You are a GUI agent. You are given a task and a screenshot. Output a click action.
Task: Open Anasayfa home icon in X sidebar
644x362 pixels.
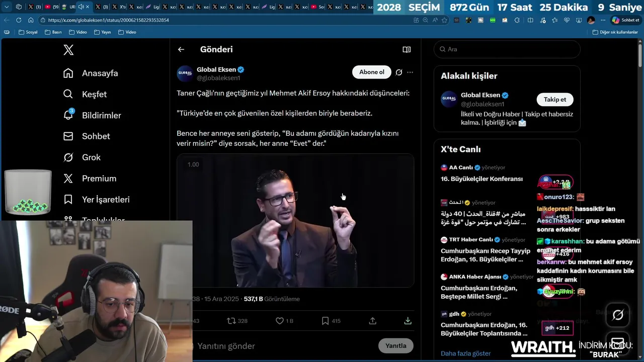68,73
